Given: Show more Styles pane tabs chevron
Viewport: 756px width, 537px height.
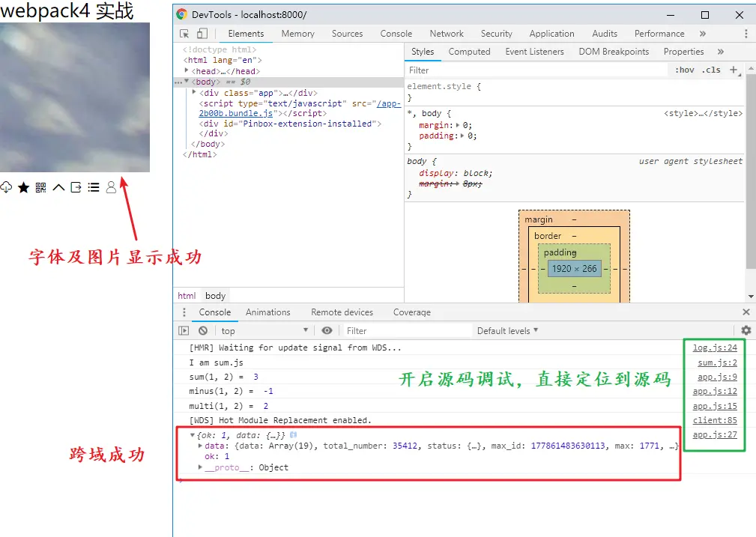Looking at the screenshot, I should click(720, 52).
